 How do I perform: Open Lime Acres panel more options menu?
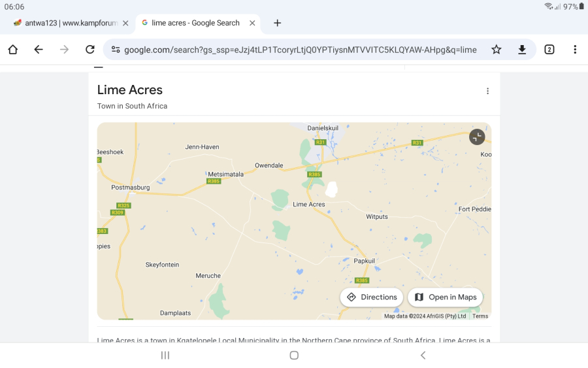pos(487,91)
